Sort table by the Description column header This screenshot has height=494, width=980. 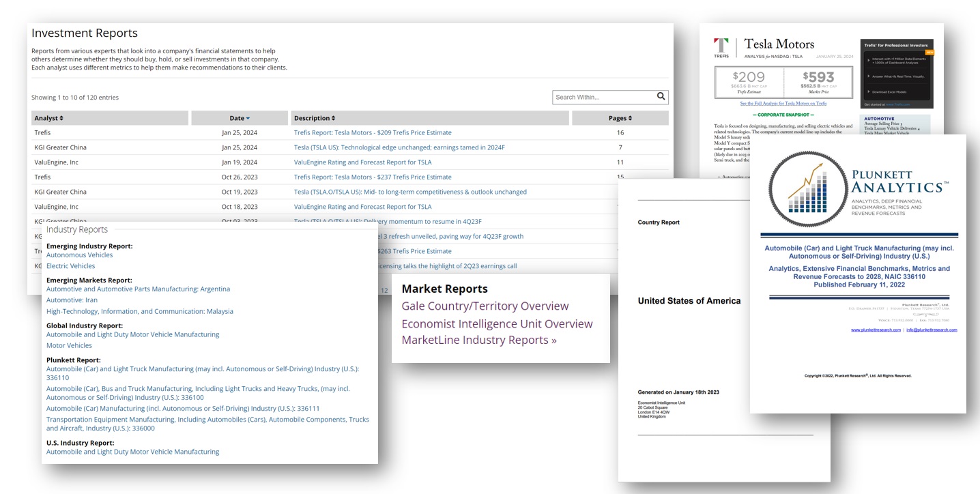[x=430, y=118]
